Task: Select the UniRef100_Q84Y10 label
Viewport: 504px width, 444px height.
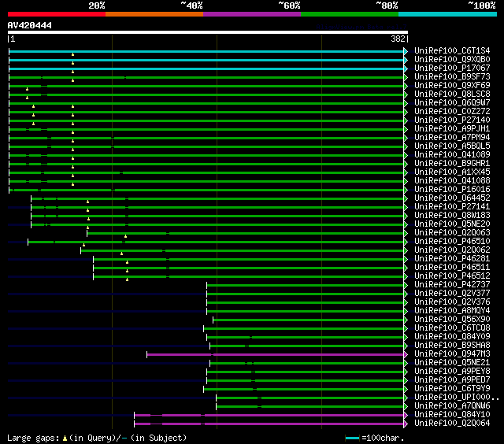Action: 452,415
